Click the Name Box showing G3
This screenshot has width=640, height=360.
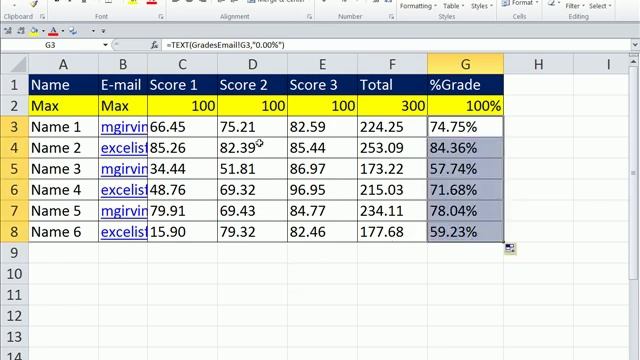click(x=51, y=45)
